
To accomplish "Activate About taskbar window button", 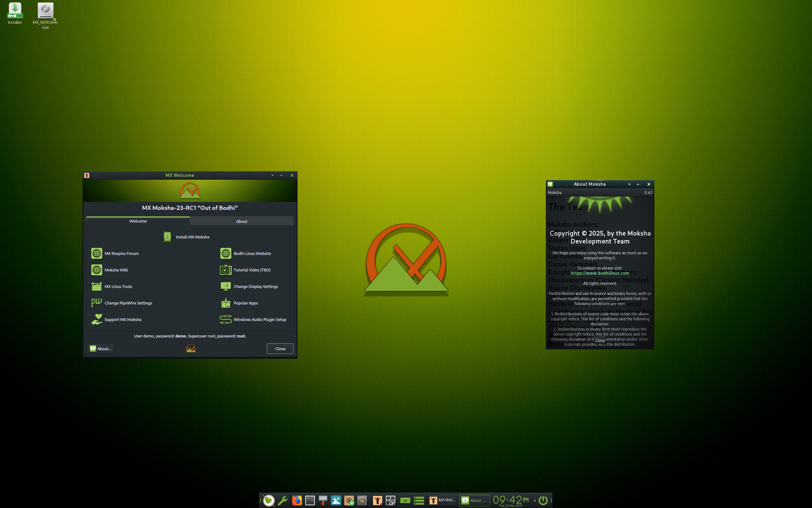I will [474, 500].
